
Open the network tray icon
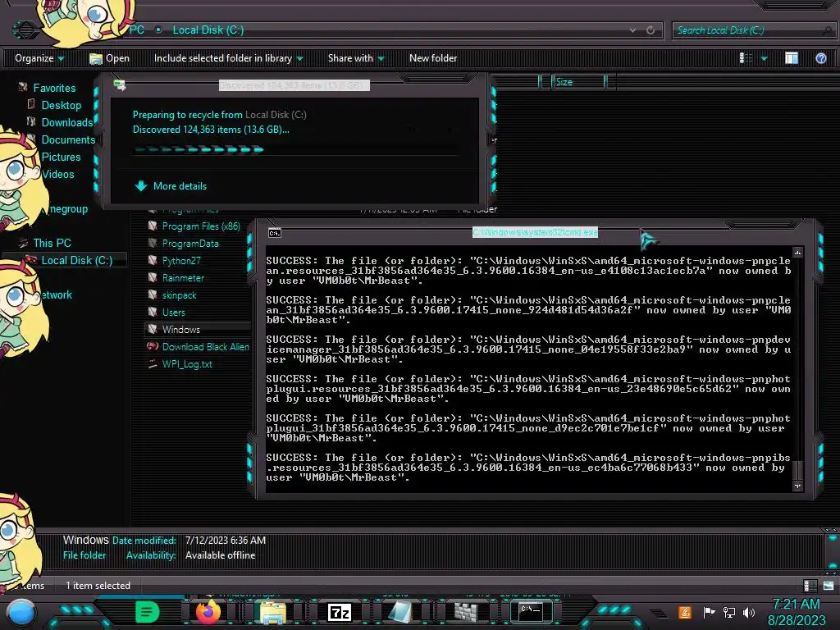click(x=728, y=612)
